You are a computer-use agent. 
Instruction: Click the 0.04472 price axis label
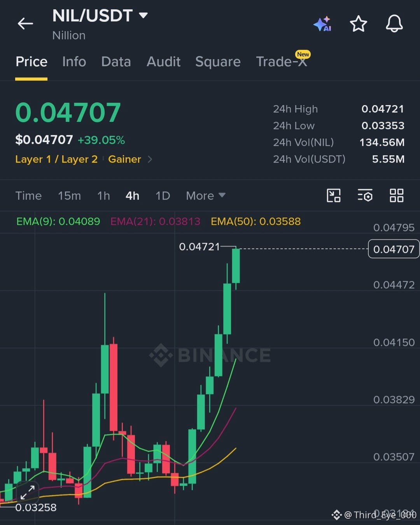coord(394,285)
